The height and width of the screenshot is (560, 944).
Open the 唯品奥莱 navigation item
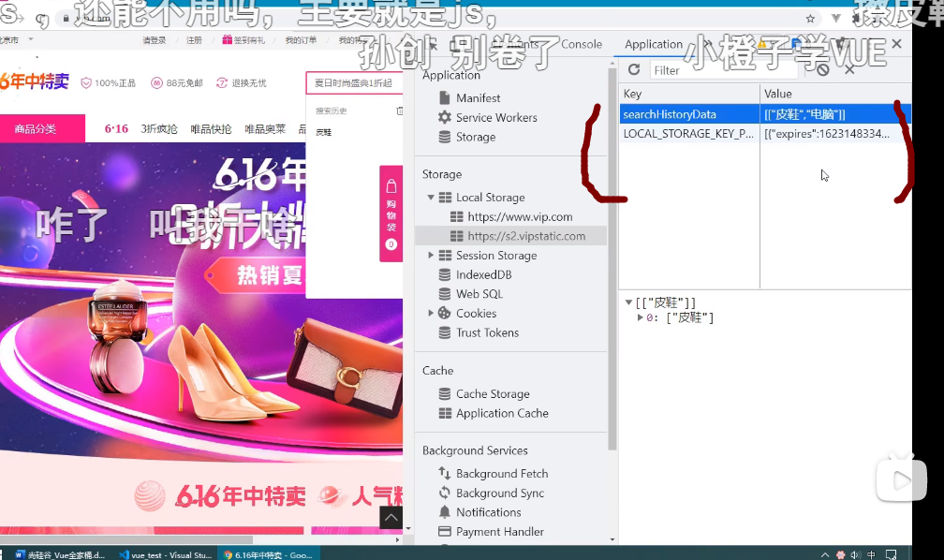pos(265,129)
